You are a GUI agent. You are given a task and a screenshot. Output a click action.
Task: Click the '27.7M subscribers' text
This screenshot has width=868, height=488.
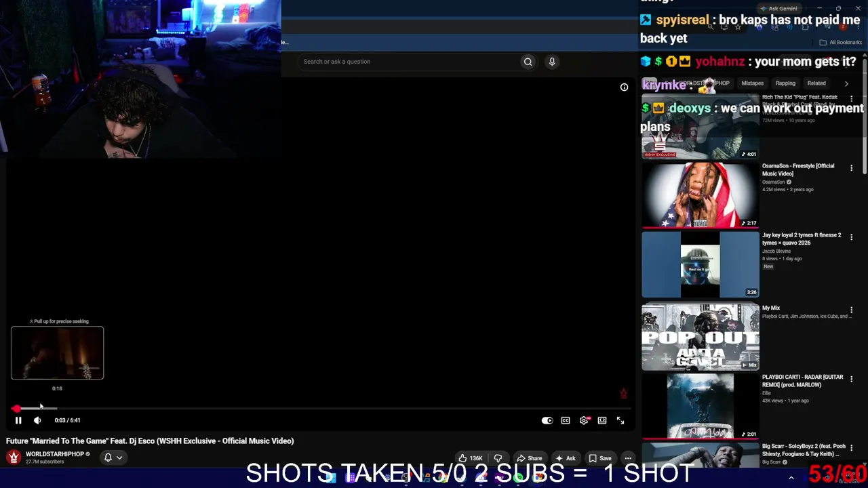45,462
